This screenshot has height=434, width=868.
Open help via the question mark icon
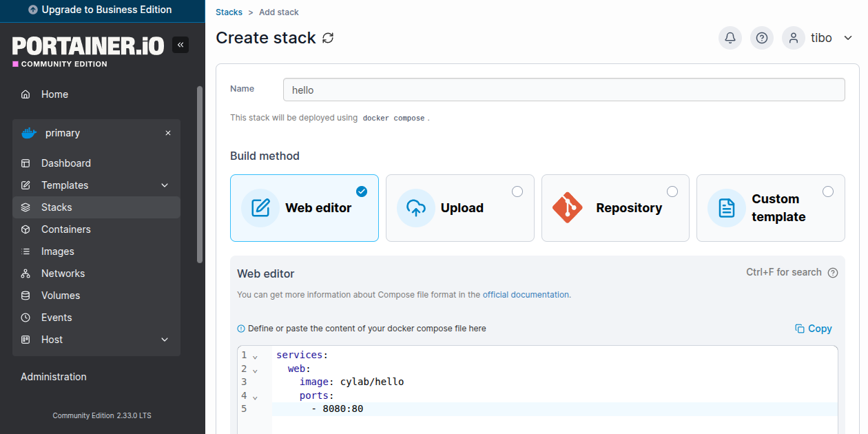[x=762, y=38]
